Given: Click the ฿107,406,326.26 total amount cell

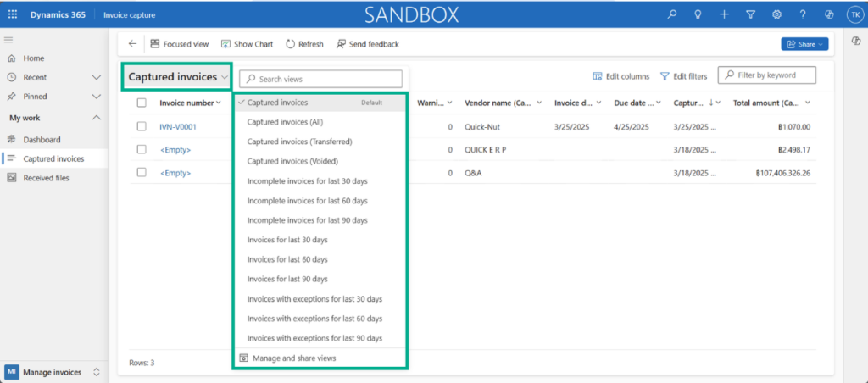Looking at the screenshot, I should tap(782, 173).
